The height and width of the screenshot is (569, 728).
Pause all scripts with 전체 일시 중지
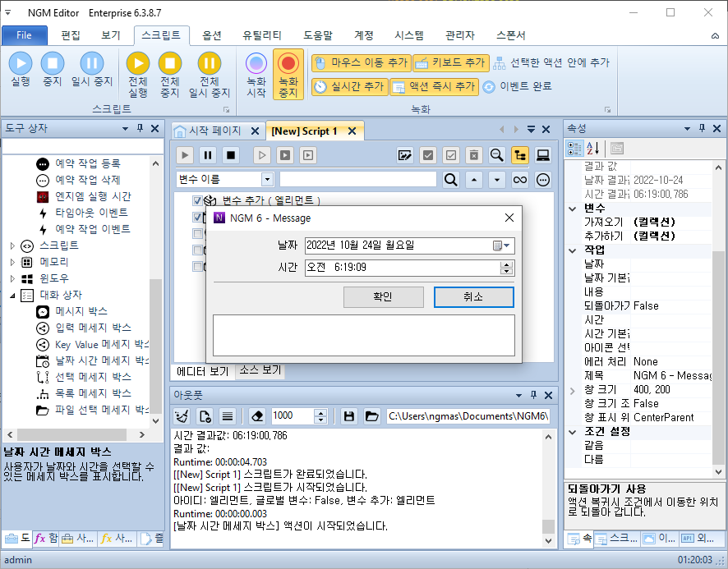tap(210, 75)
